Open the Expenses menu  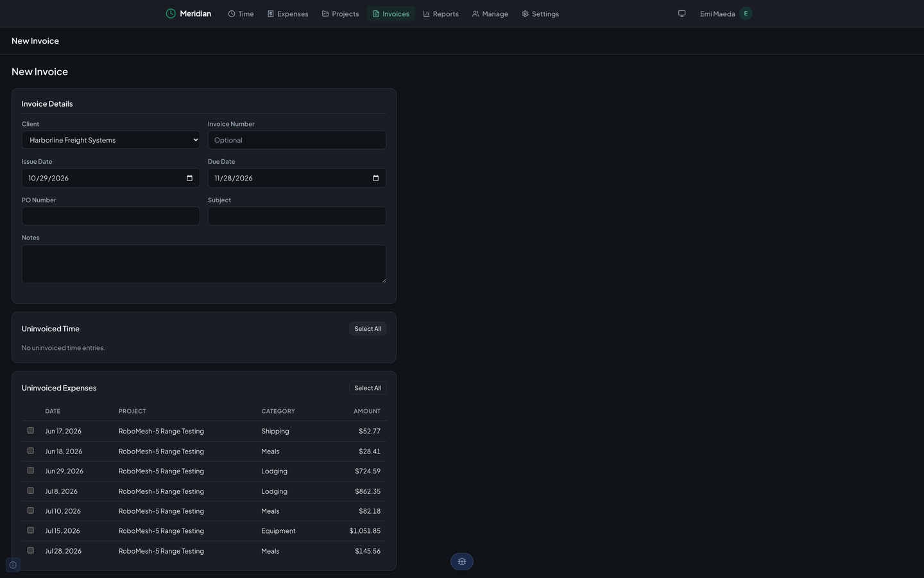287,13
